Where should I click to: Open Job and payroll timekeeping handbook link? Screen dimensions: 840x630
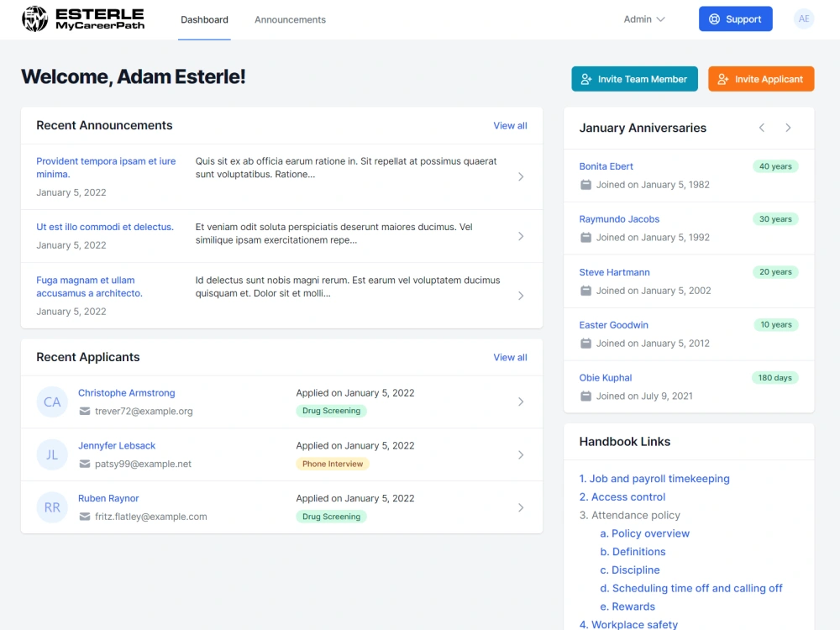click(654, 479)
